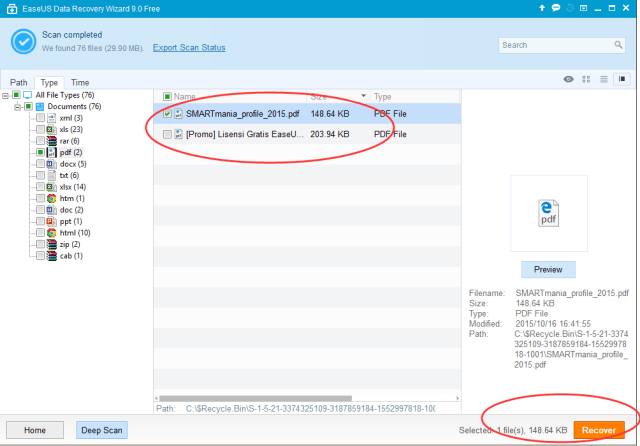
Task: Switch to thumbnail grid view icon
Action: (586, 79)
